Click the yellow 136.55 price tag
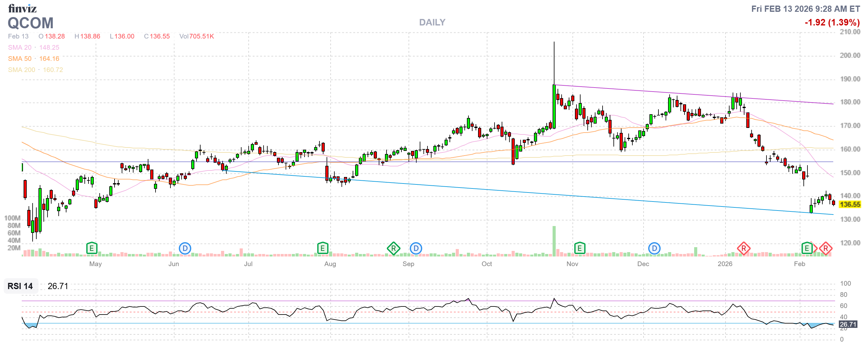This screenshot has width=868, height=349. pyautogui.click(x=849, y=205)
